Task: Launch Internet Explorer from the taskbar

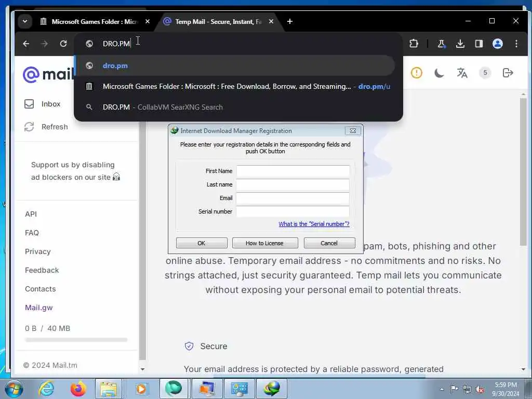Action: point(46,389)
